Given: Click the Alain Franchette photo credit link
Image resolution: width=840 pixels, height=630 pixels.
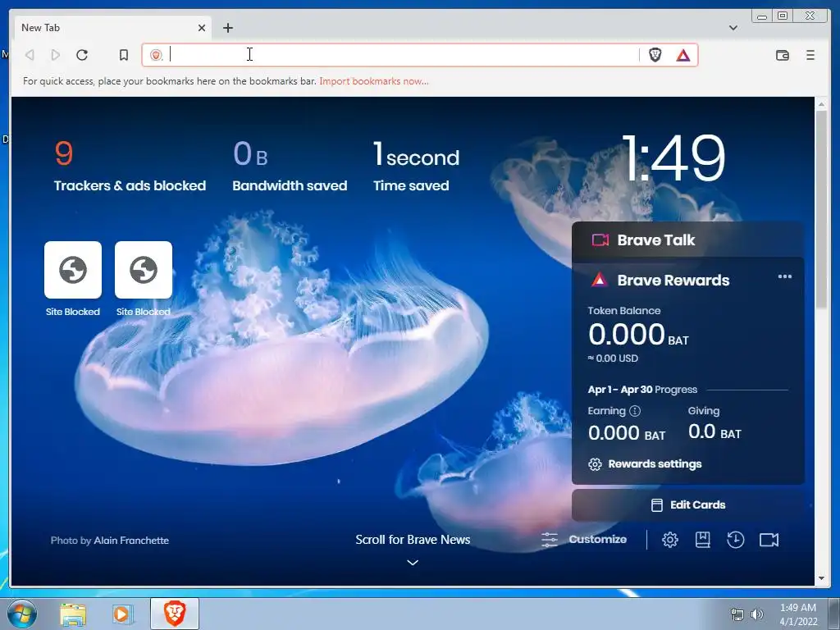Looking at the screenshot, I should [131, 541].
